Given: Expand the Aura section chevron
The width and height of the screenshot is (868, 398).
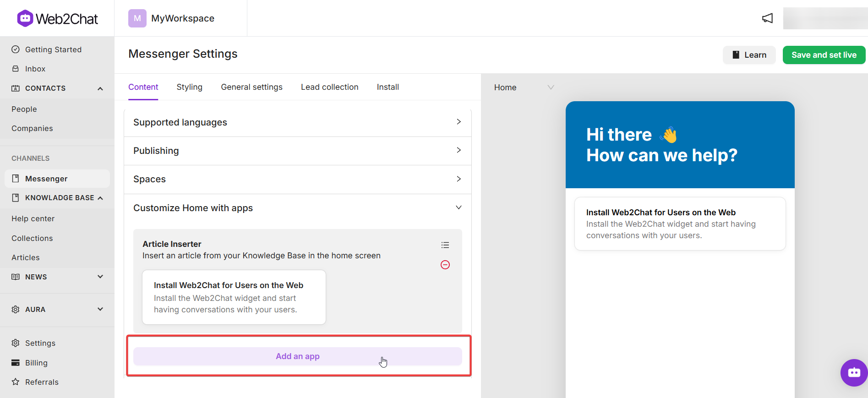Looking at the screenshot, I should point(100,309).
